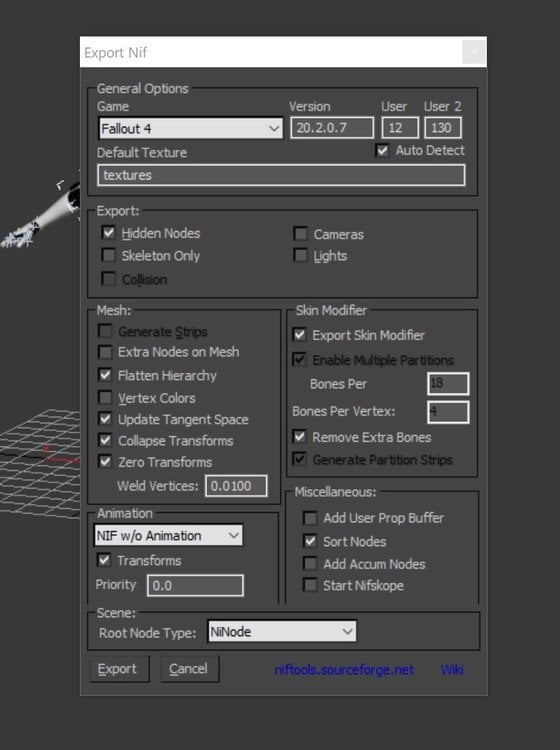Image resolution: width=560 pixels, height=750 pixels.
Task: Enable the Add User Prop Buffer checkbox
Action: (310, 518)
